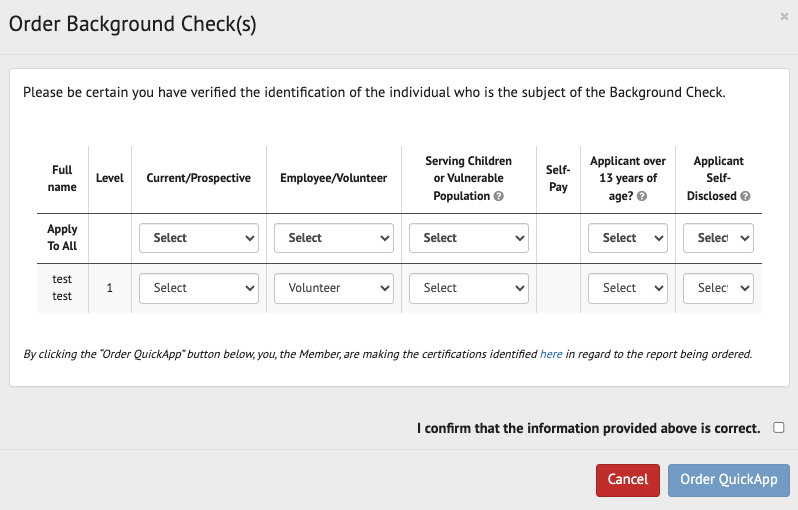Click help icon beside Vulnerable Population header

(x=498, y=197)
